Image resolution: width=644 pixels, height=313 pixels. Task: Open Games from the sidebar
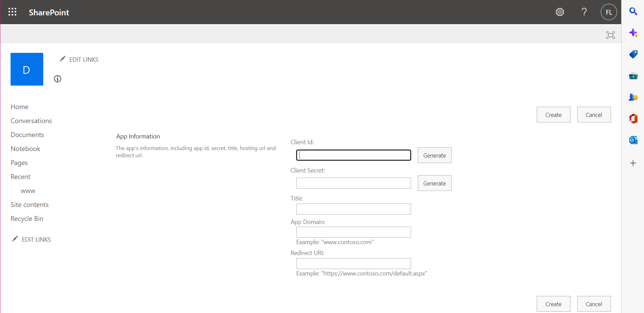point(633,97)
